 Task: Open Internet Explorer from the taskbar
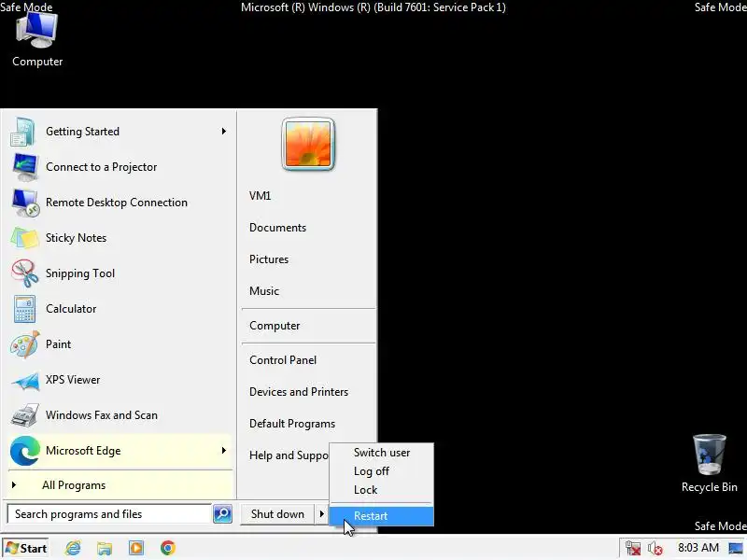(x=73, y=548)
